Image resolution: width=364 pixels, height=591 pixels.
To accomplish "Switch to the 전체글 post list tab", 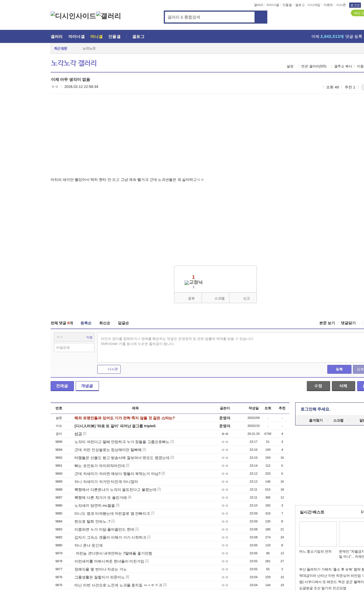I will coord(62,386).
